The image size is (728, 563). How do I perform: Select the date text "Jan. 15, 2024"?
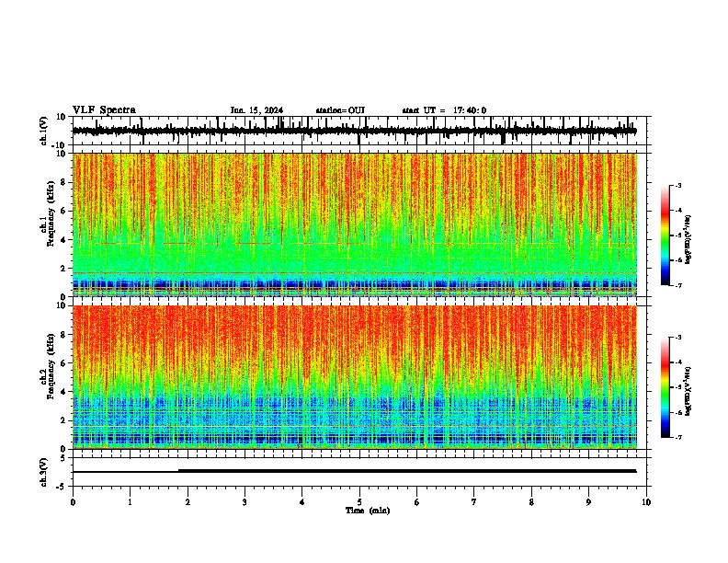point(256,110)
